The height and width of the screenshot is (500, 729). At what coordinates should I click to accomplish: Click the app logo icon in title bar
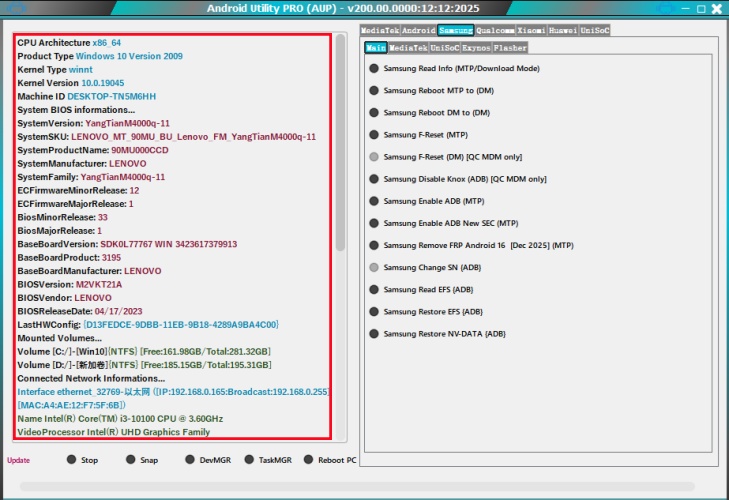17,8
